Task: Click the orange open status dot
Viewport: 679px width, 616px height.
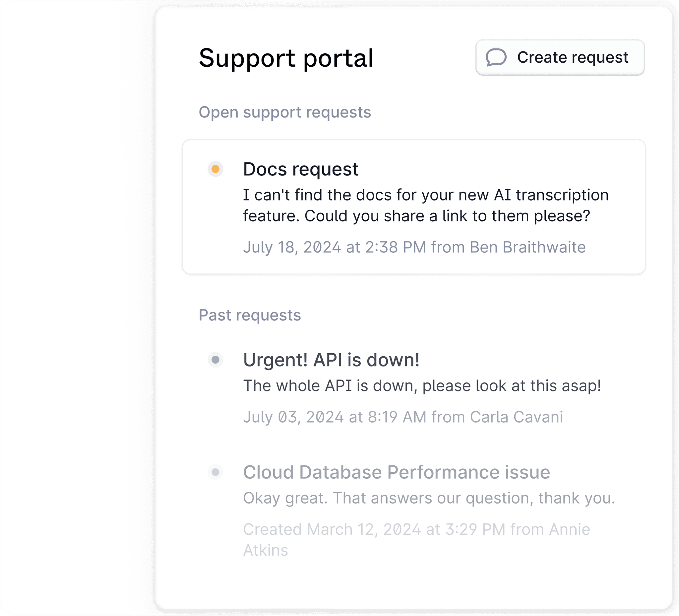Action: (216, 169)
